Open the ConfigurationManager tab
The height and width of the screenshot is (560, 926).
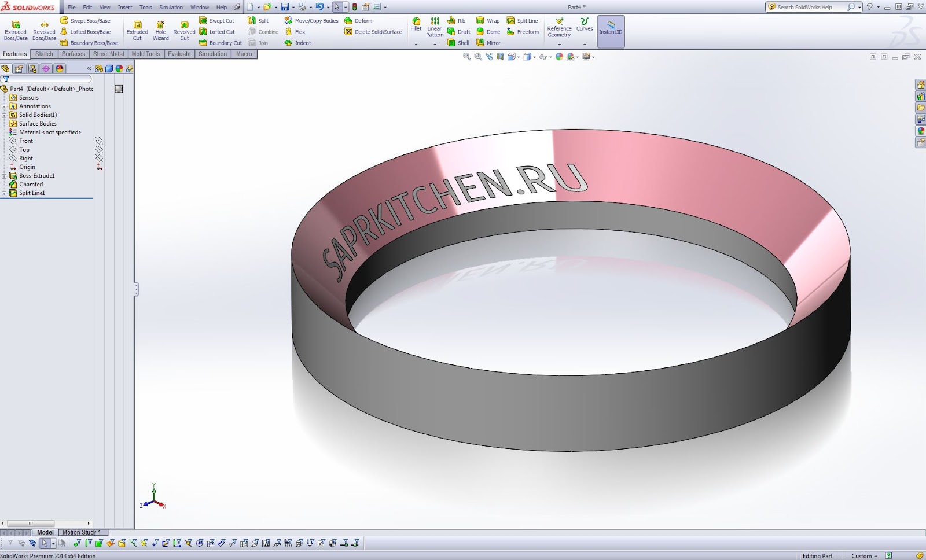[x=32, y=68]
